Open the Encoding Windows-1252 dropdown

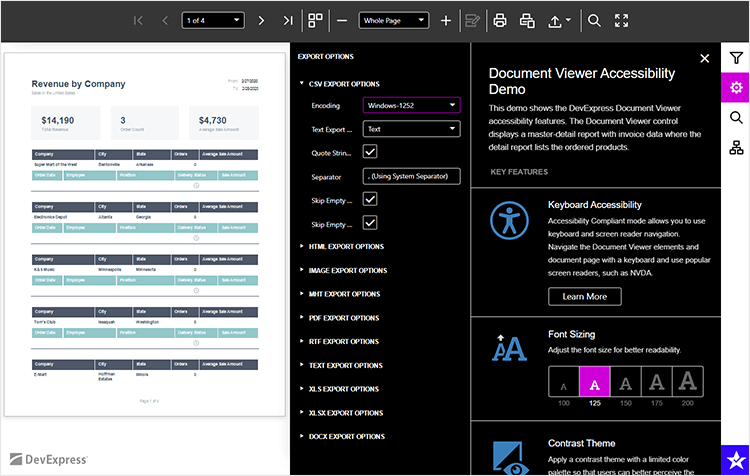(411, 105)
